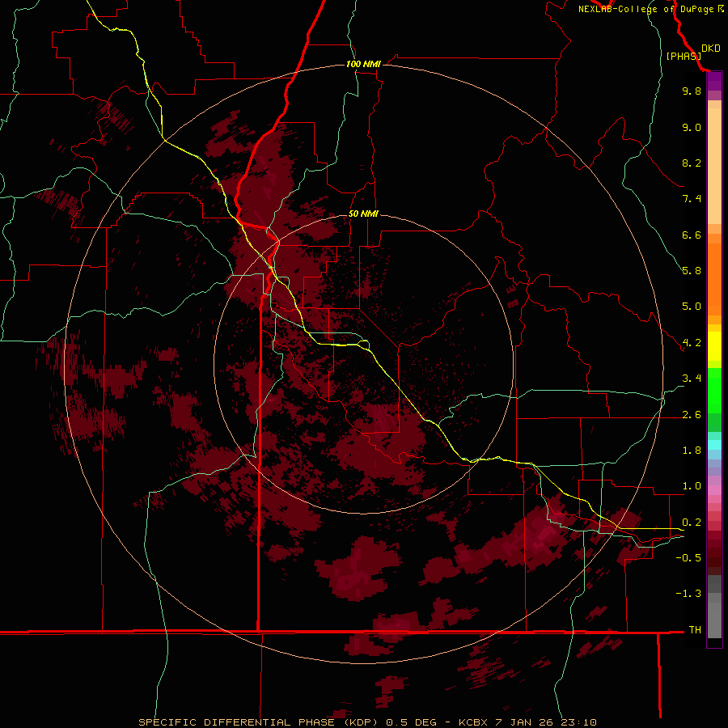Click the -1.3 value on the scale
The height and width of the screenshot is (728, 728).
click(x=688, y=594)
